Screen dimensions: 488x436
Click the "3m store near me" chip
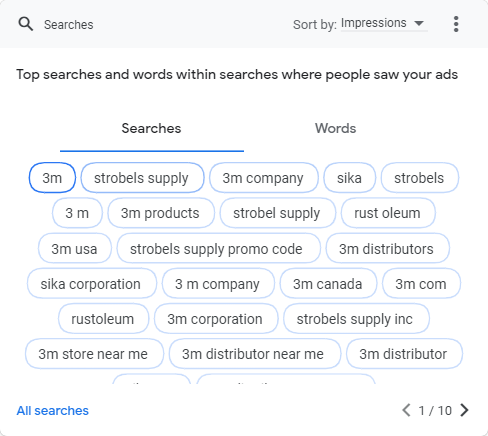(x=94, y=354)
